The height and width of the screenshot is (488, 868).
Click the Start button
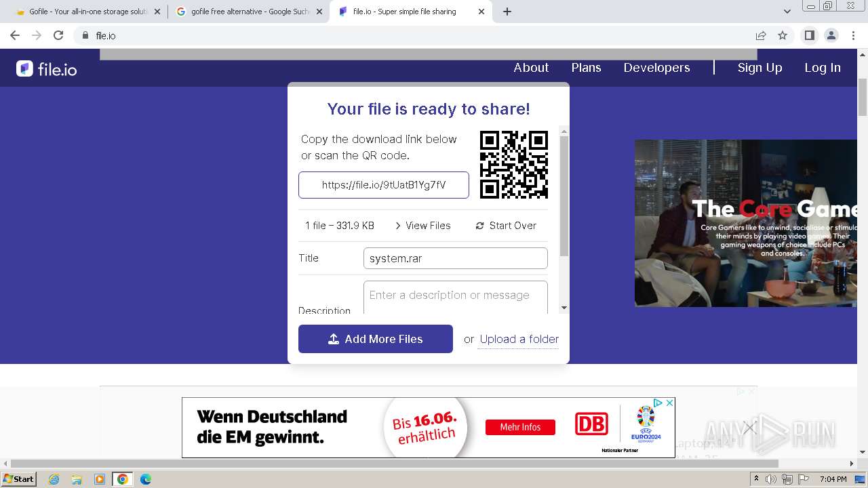[19, 479]
